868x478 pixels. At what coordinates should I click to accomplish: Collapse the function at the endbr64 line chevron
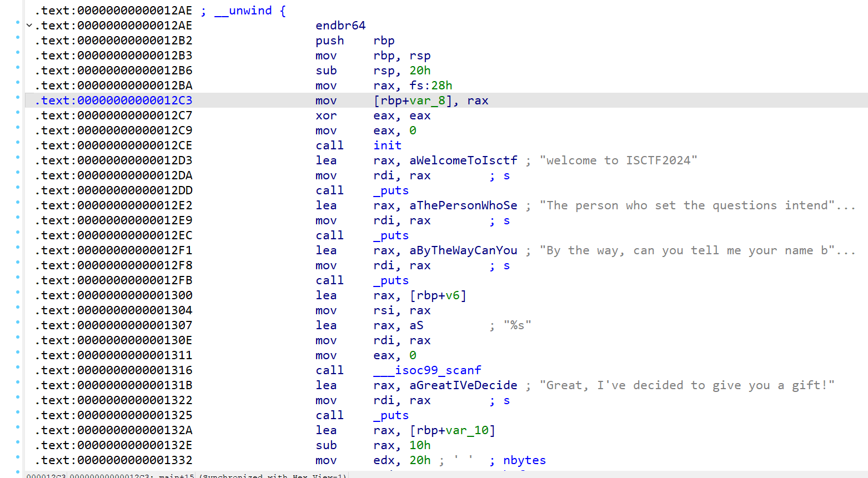(29, 26)
